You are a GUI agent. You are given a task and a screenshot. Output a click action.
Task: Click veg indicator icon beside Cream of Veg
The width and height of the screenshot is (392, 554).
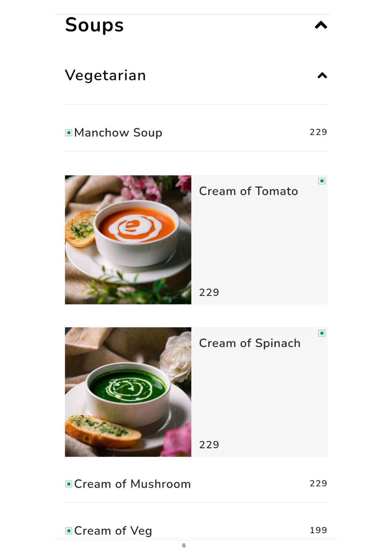coord(69,531)
